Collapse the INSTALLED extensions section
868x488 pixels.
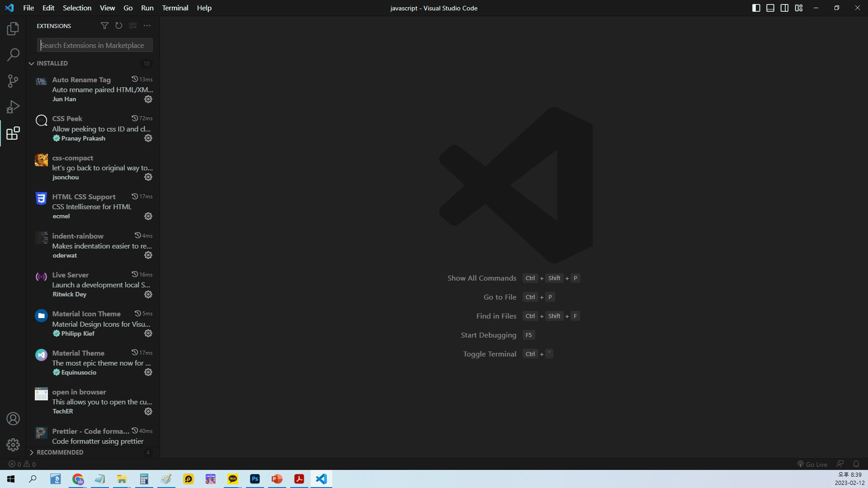pyautogui.click(x=32, y=63)
